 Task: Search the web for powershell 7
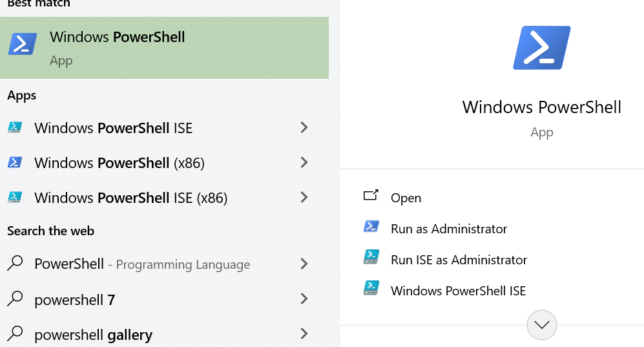[74, 300]
